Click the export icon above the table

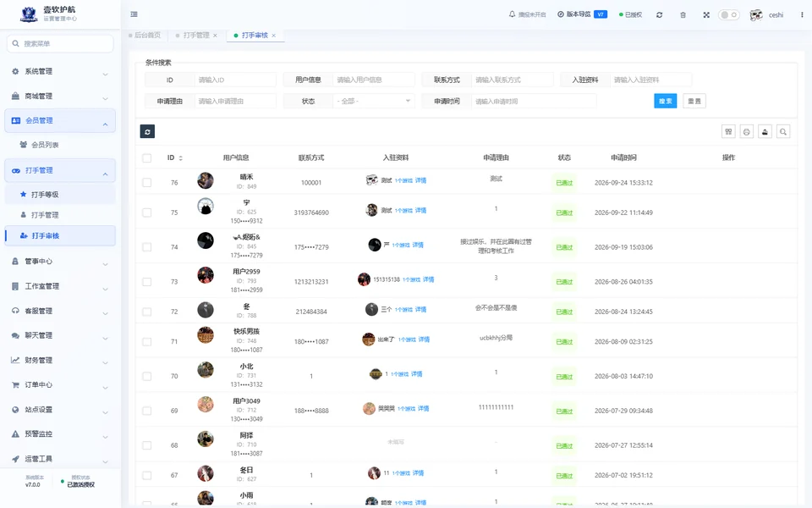coord(765,132)
